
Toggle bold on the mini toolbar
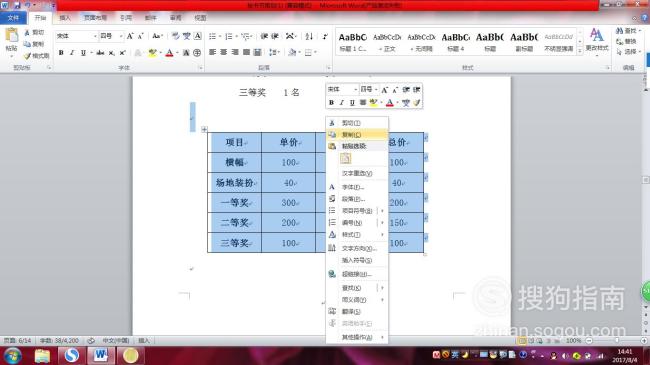pyautogui.click(x=331, y=102)
